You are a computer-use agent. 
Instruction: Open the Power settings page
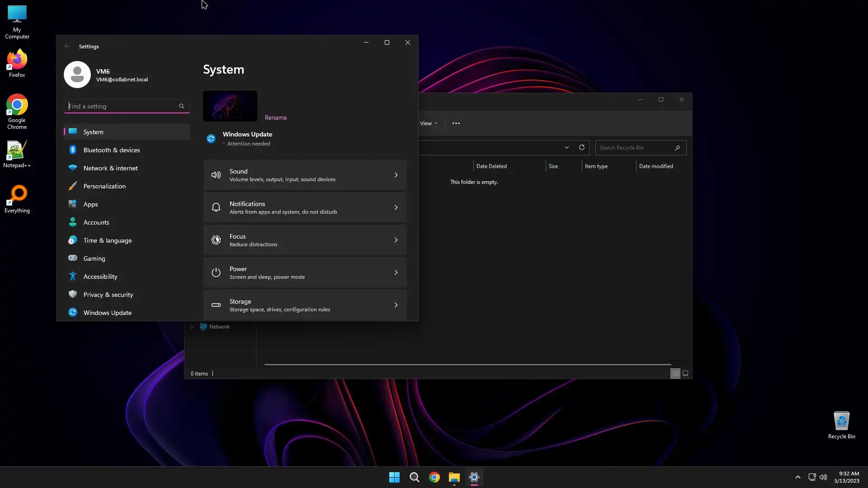tap(305, 272)
